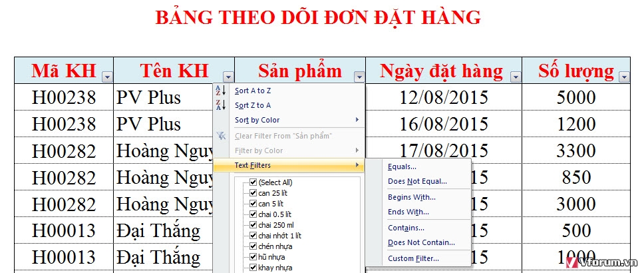
Task: Uncheck the chai 0.5 lít checkbox
Action: coord(253,214)
